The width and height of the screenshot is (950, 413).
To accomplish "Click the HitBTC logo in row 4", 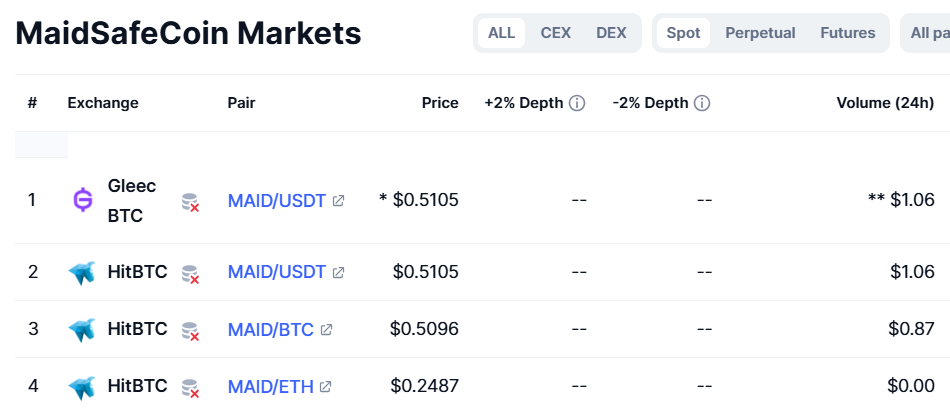I will [81, 388].
